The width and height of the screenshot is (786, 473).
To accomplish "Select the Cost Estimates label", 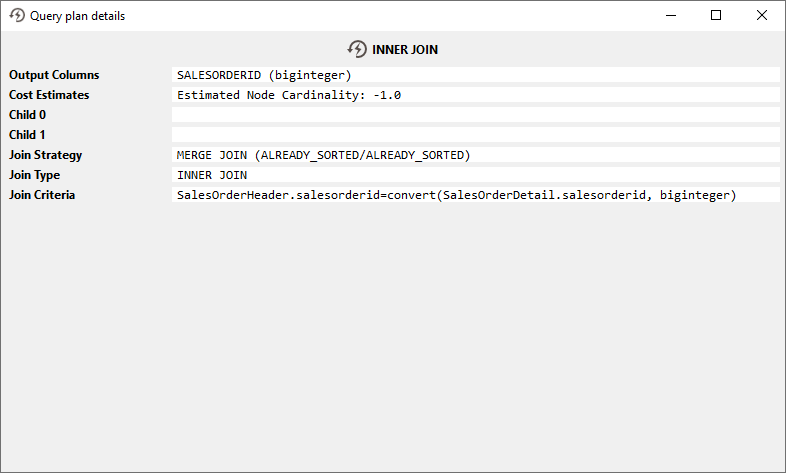I will point(49,95).
